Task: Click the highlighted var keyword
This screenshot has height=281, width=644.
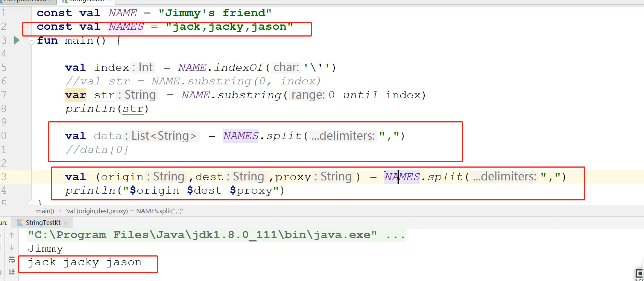Action: tap(76, 95)
